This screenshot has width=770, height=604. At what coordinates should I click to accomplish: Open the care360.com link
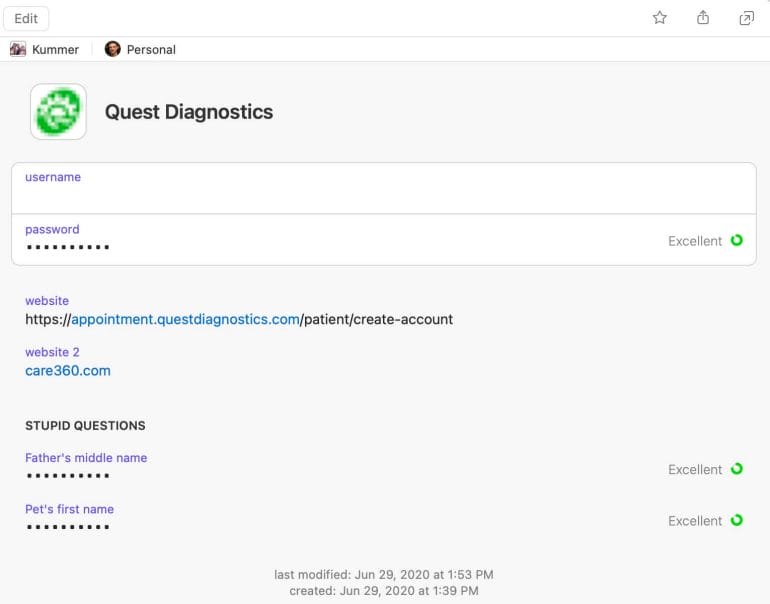pos(68,371)
